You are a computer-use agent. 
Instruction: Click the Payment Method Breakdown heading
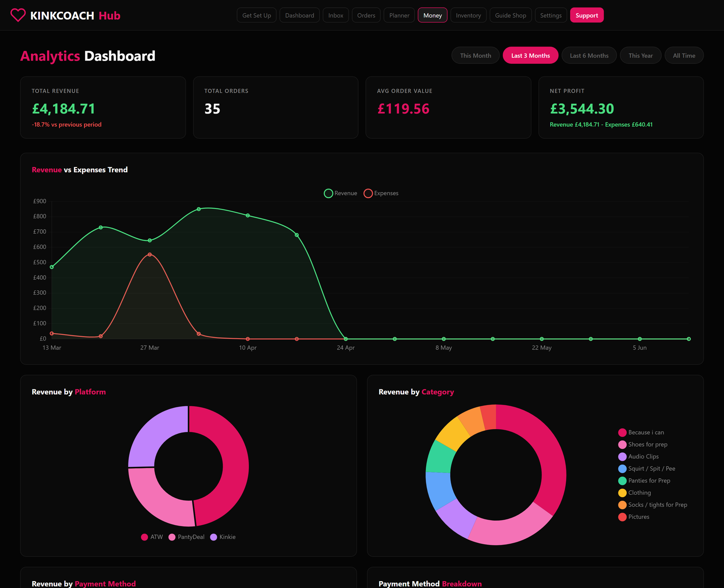(430, 583)
